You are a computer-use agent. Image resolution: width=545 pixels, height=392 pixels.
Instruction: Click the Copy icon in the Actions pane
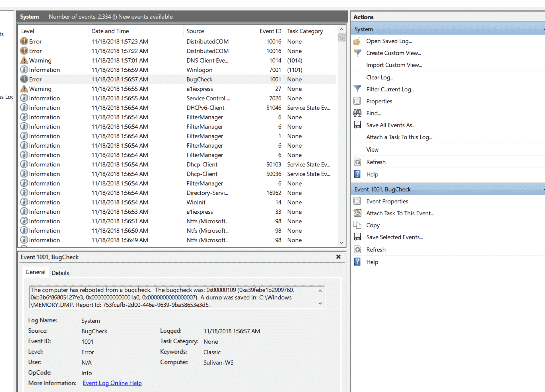[357, 225]
